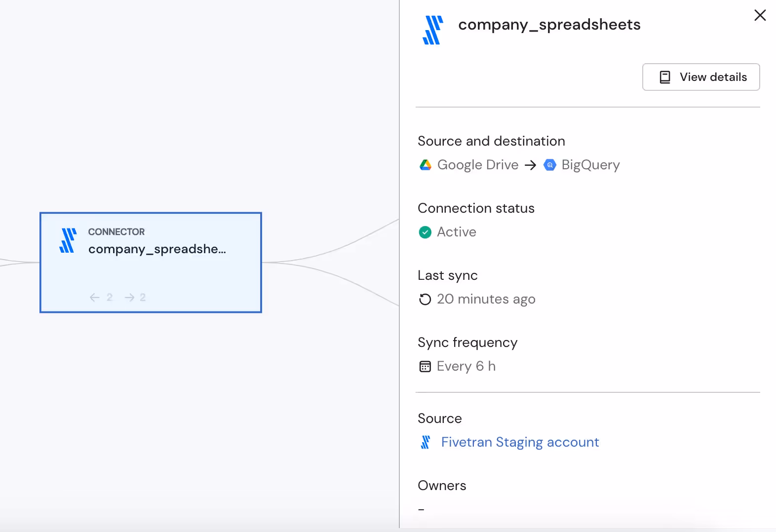Image resolution: width=776 pixels, height=532 pixels.
Task: Click the 'Active' connection status text
Action: click(x=457, y=232)
